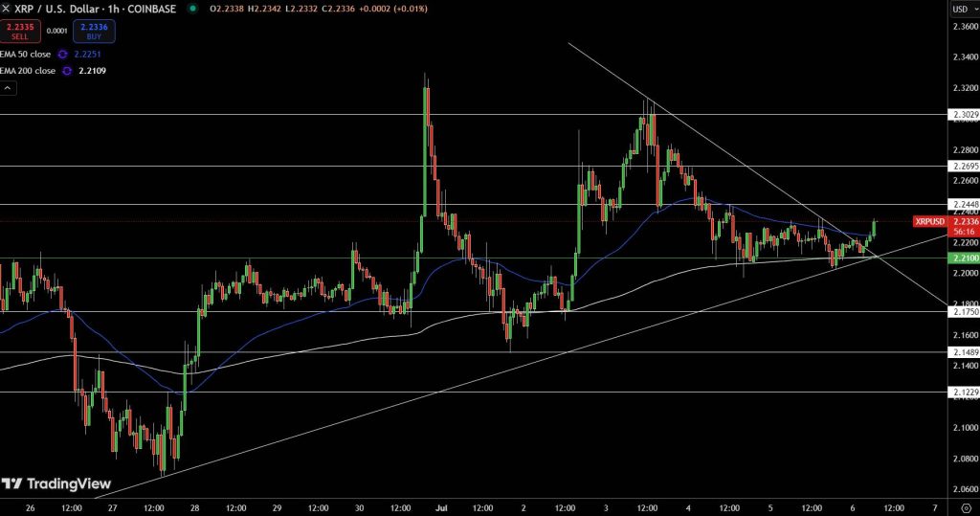Click the 0.0001 spread value

tap(56, 31)
